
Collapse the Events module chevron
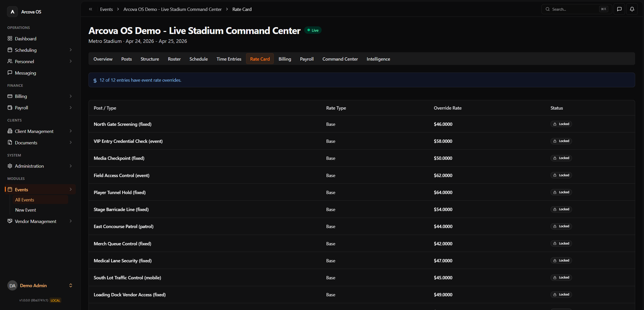pos(71,190)
